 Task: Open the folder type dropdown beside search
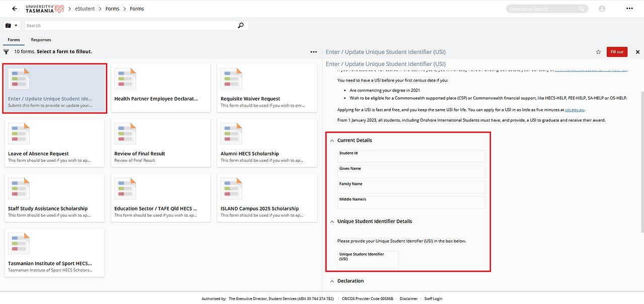[11, 26]
